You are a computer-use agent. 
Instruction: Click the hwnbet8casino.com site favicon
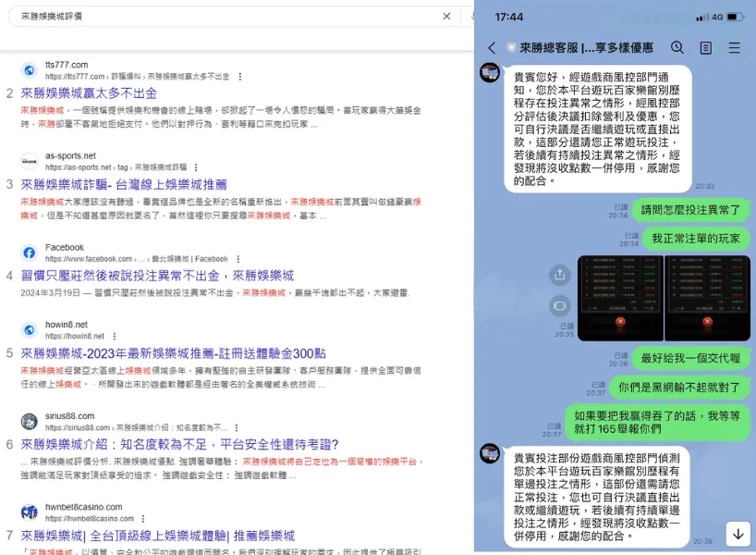(30, 512)
